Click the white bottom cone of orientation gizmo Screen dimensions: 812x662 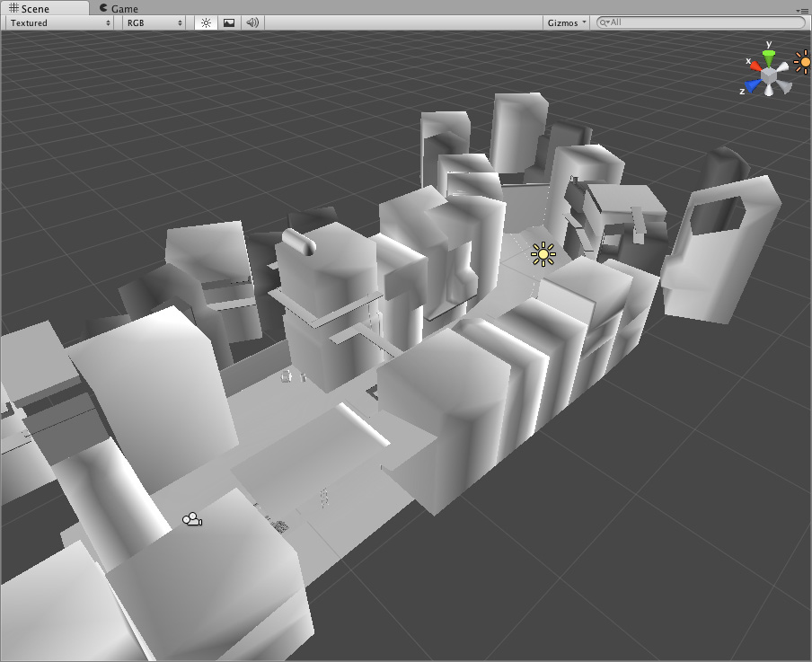coord(770,90)
